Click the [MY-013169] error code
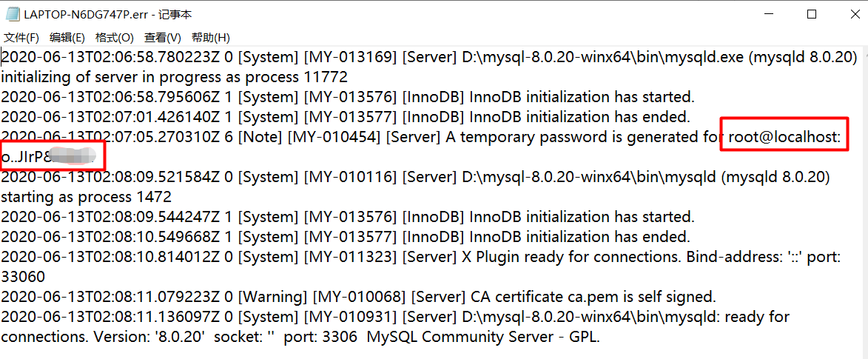Image resolution: width=868 pixels, height=359 pixels. pos(350,57)
